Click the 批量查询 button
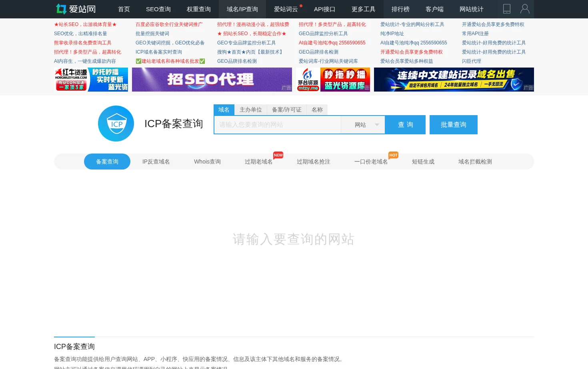 pyautogui.click(x=454, y=125)
